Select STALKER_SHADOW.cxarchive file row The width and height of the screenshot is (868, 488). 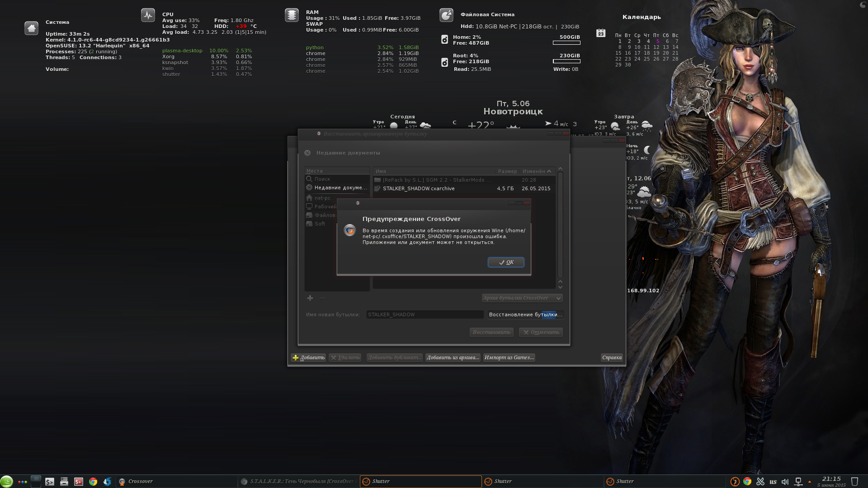[x=464, y=188]
